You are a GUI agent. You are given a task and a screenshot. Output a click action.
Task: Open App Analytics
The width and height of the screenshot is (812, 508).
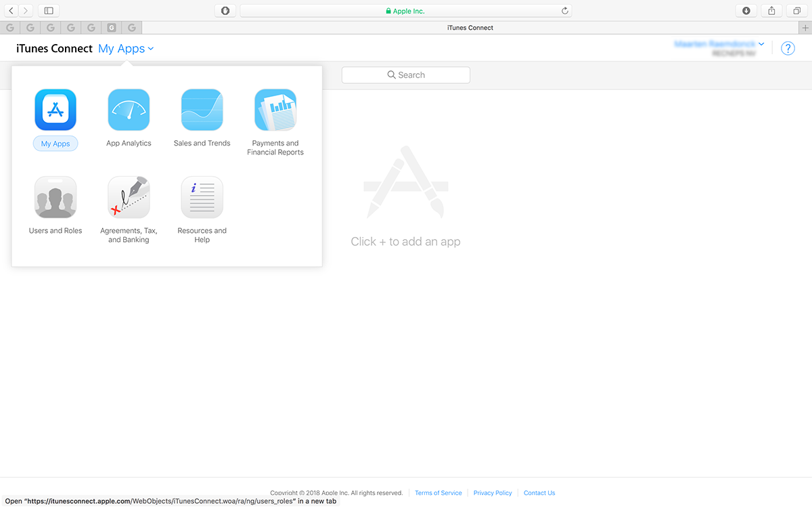129,109
